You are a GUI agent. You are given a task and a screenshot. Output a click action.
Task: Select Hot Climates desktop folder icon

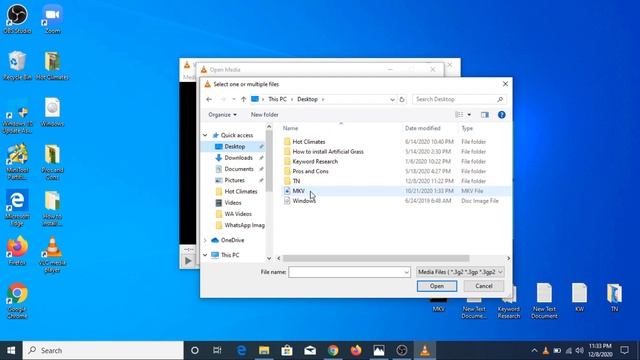pos(52,65)
